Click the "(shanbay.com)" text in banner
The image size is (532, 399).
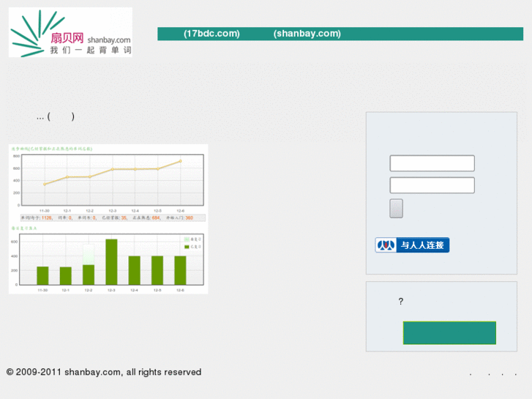307,34
